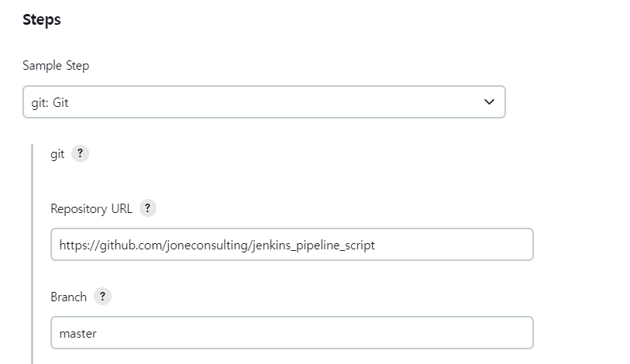Click the 'git: Git' selected option text

pos(50,103)
